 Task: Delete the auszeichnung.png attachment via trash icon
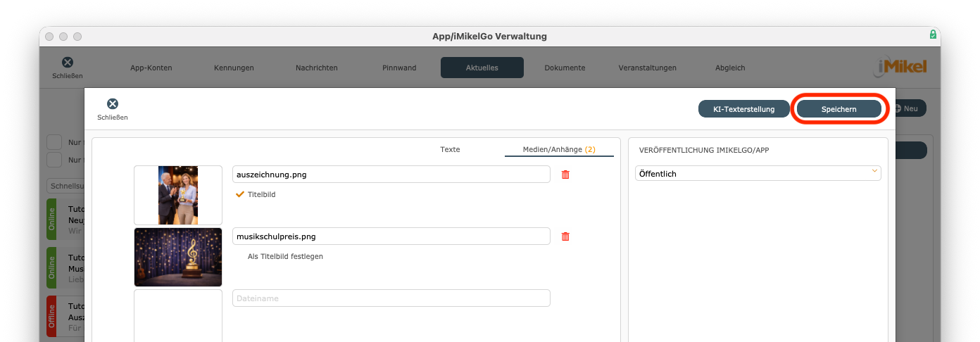pos(565,175)
